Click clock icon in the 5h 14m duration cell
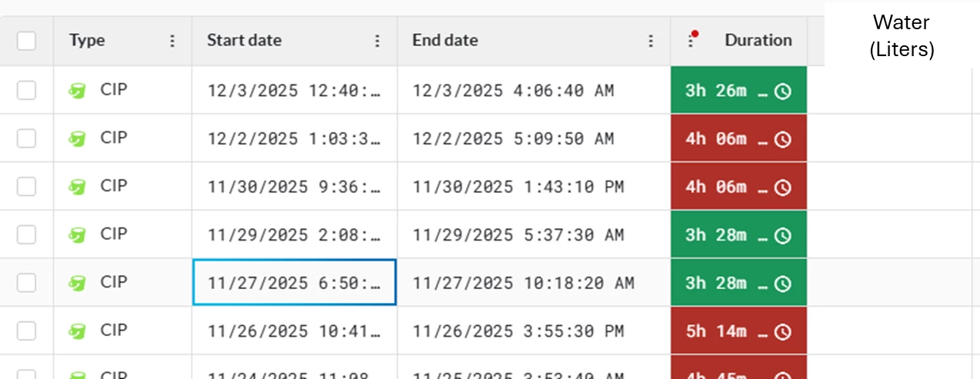980x379 pixels. pyautogui.click(x=782, y=332)
